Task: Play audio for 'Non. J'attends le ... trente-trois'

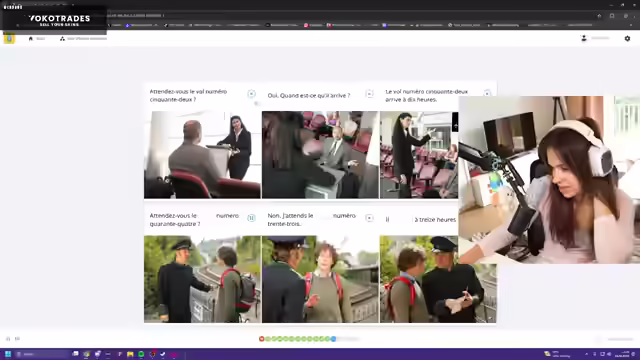Action: [369, 218]
